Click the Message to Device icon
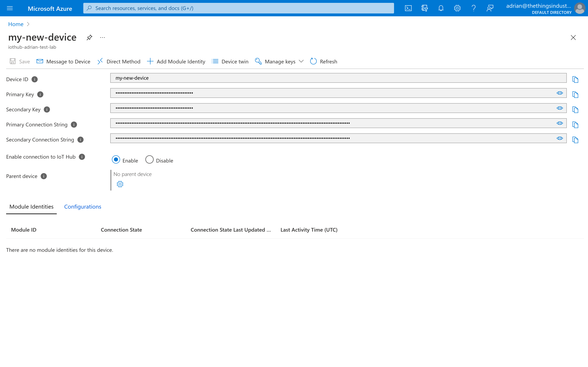Viewport: 588px width, 367px height. click(40, 61)
